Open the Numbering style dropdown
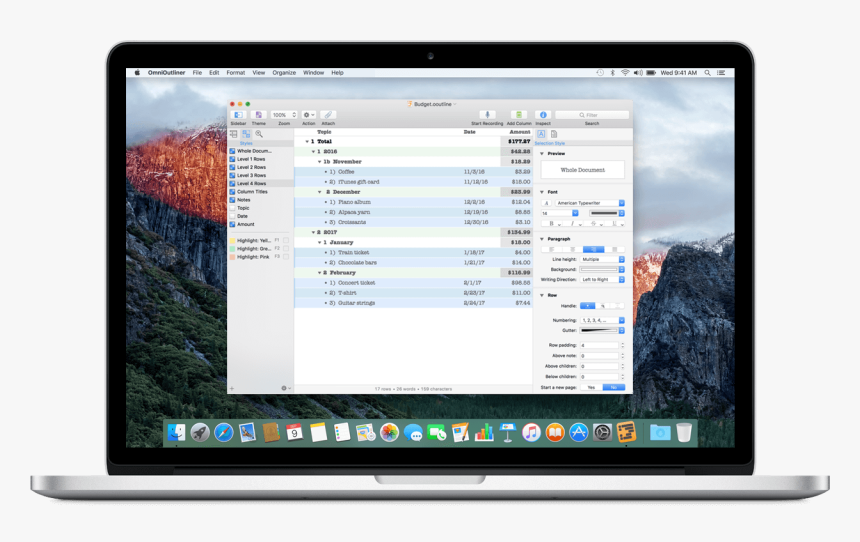 point(602,320)
